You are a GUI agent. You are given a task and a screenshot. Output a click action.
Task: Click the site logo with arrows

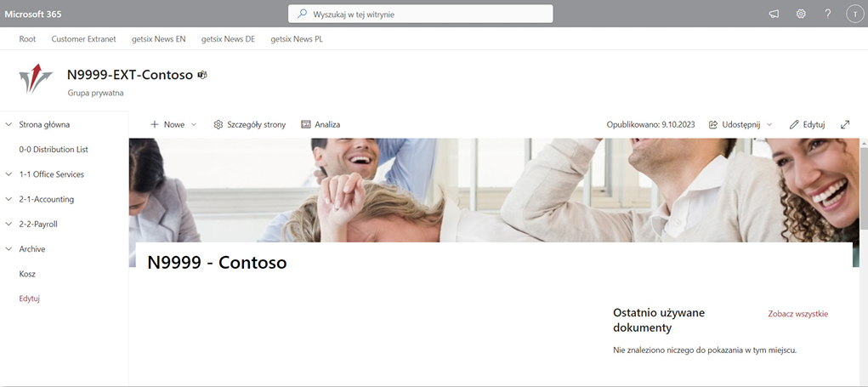point(35,78)
